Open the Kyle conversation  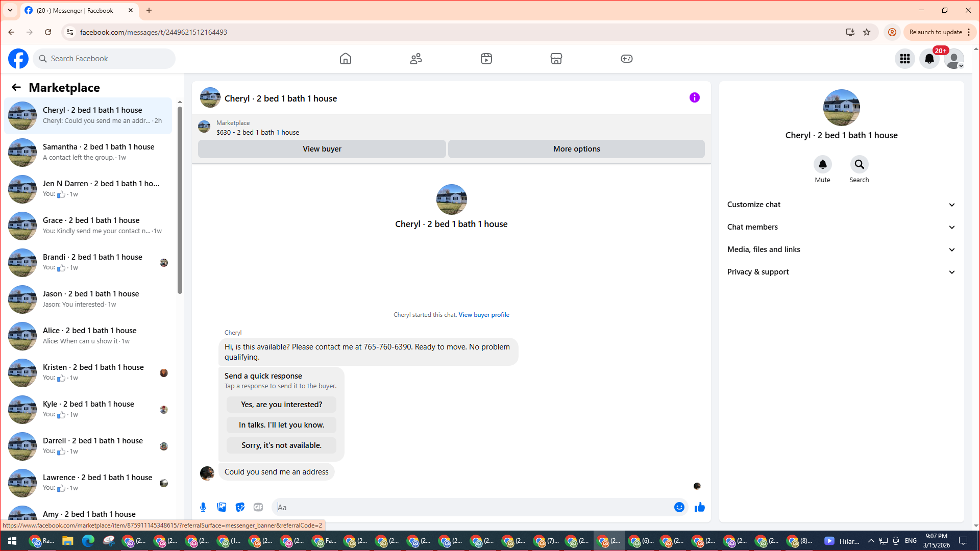pos(88,410)
